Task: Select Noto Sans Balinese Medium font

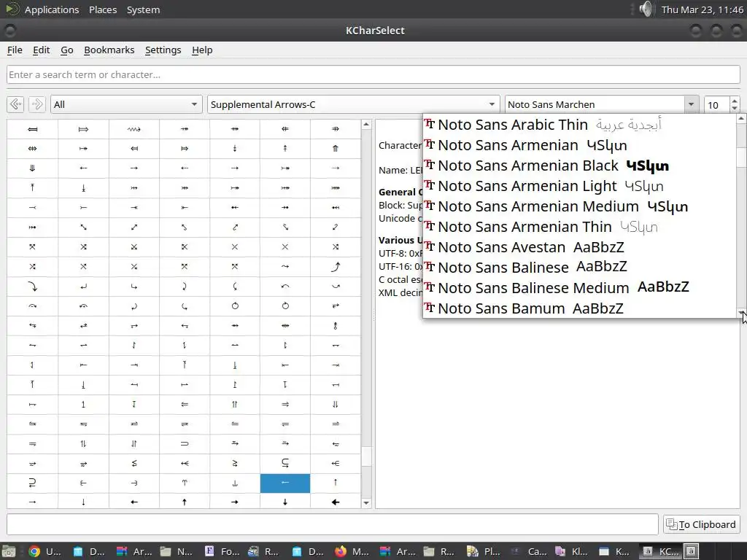Action: (579, 288)
